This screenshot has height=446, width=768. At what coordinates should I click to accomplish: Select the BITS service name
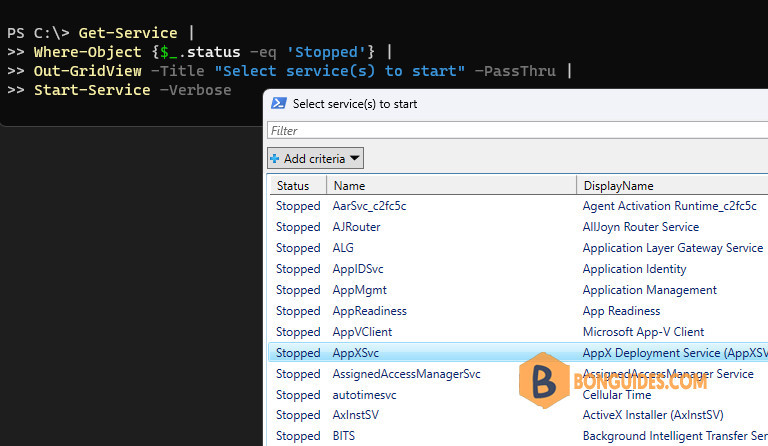[x=343, y=436]
